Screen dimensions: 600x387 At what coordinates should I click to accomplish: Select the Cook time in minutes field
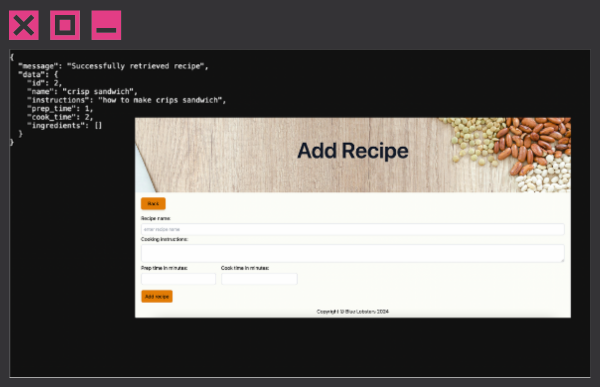259,279
